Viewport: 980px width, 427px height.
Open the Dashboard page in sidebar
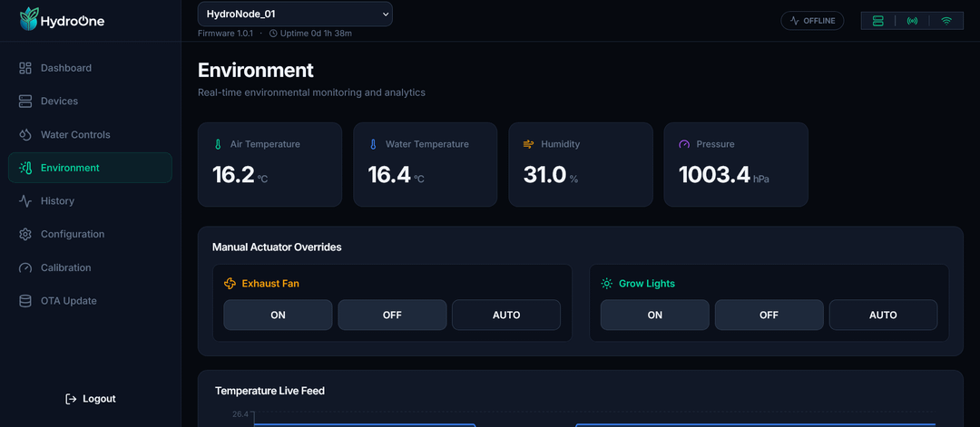click(x=90, y=68)
